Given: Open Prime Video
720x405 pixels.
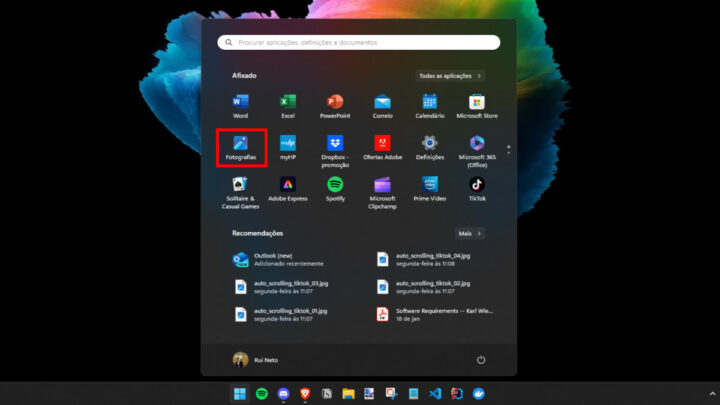Looking at the screenshot, I should click(x=430, y=189).
